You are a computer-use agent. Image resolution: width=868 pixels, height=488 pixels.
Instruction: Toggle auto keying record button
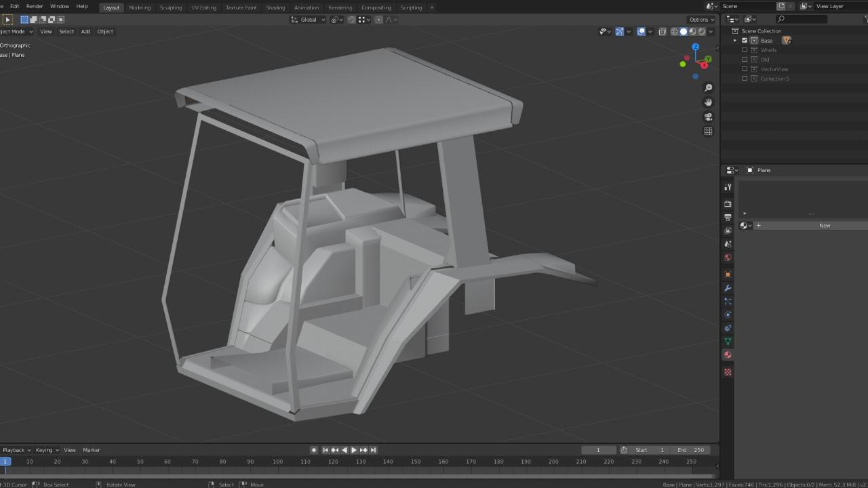[313, 450]
